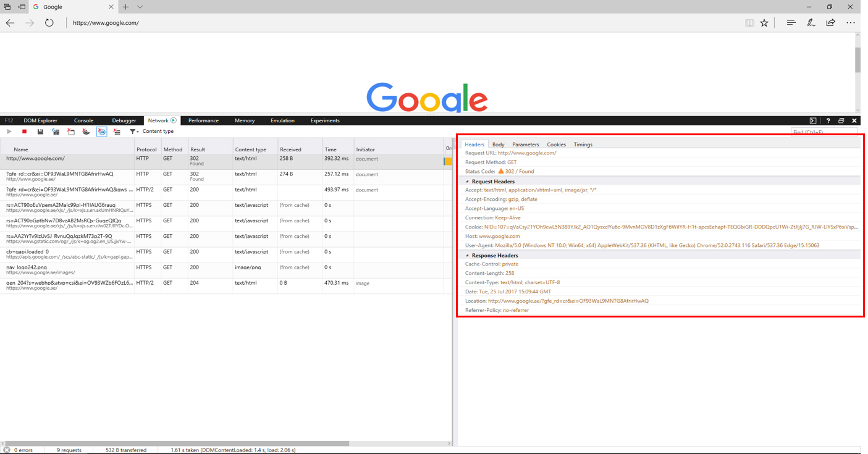Click the page vertical scrollbar thumb

click(858, 59)
